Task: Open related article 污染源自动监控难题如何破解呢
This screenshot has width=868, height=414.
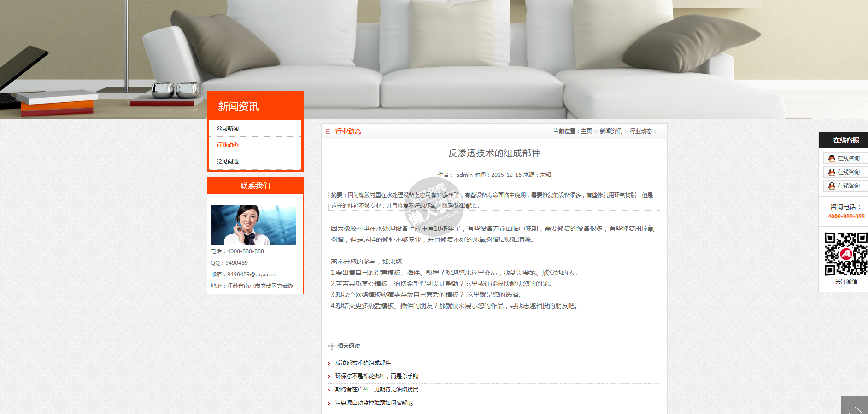Action: [x=374, y=403]
